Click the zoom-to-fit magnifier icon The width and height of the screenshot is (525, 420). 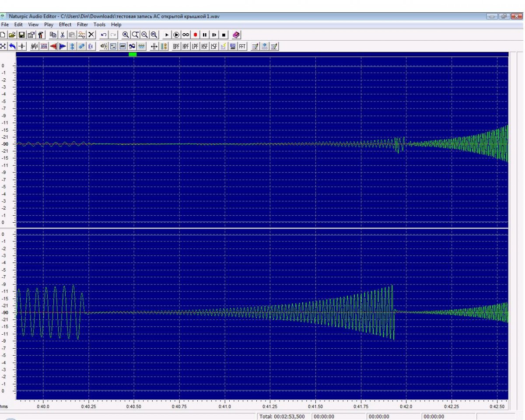(x=154, y=35)
